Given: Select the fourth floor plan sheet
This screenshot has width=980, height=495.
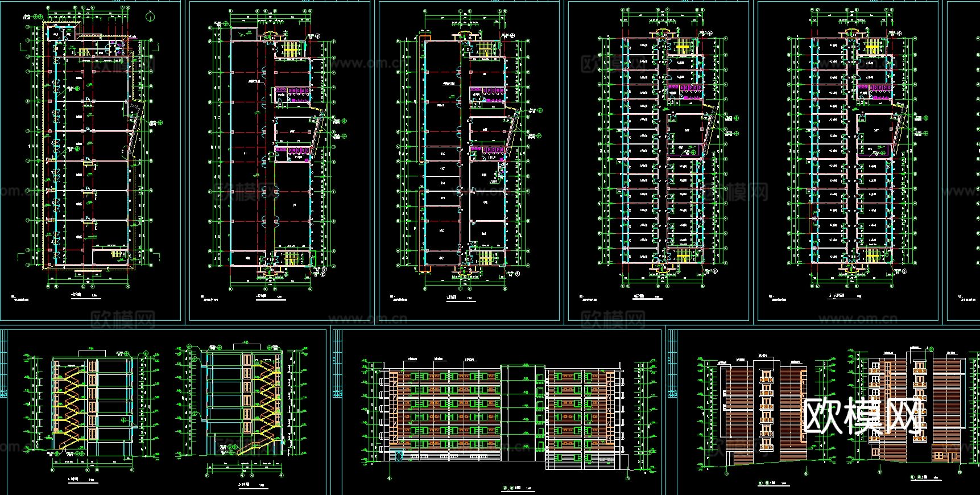Looking at the screenshot, I should coord(659,161).
